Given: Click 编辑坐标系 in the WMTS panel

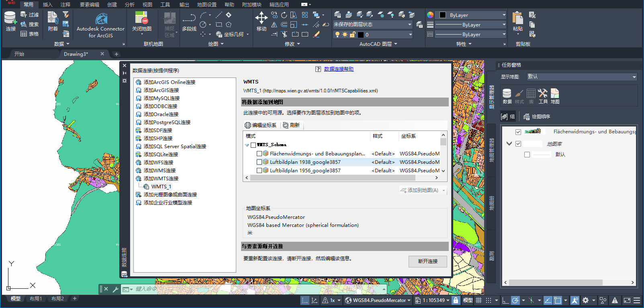Looking at the screenshot, I should coord(261,125).
